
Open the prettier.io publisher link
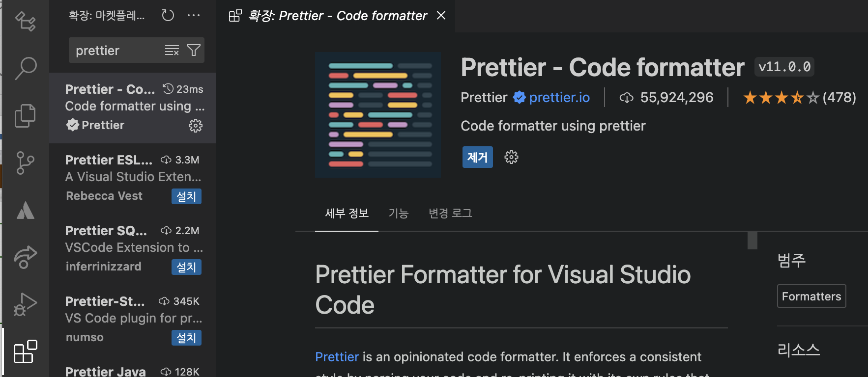(559, 97)
